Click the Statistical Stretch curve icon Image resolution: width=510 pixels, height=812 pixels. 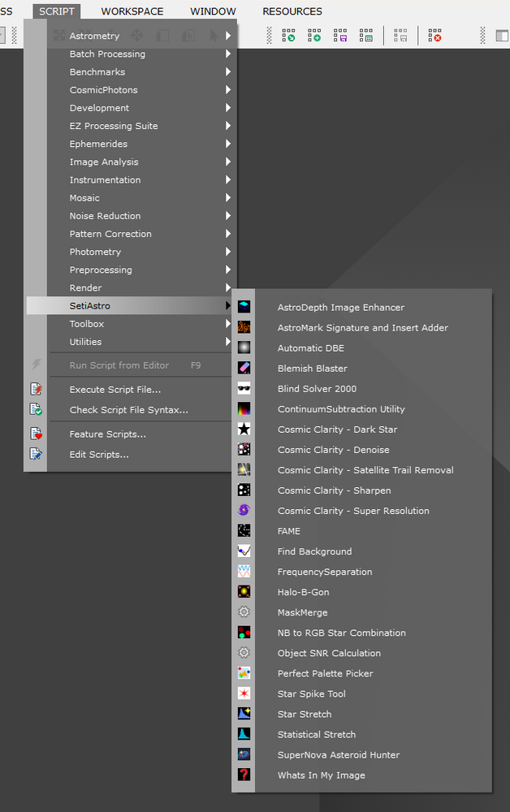coord(244,734)
